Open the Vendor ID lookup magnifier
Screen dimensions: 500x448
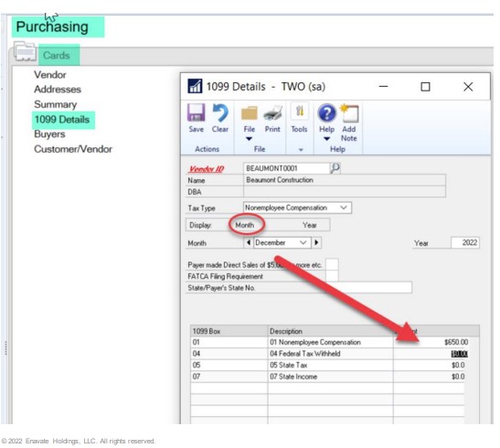pyautogui.click(x=335, y=167)
